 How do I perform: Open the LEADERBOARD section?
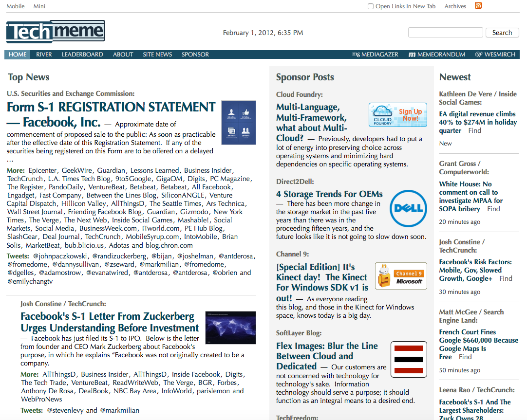tap(83, 54)
